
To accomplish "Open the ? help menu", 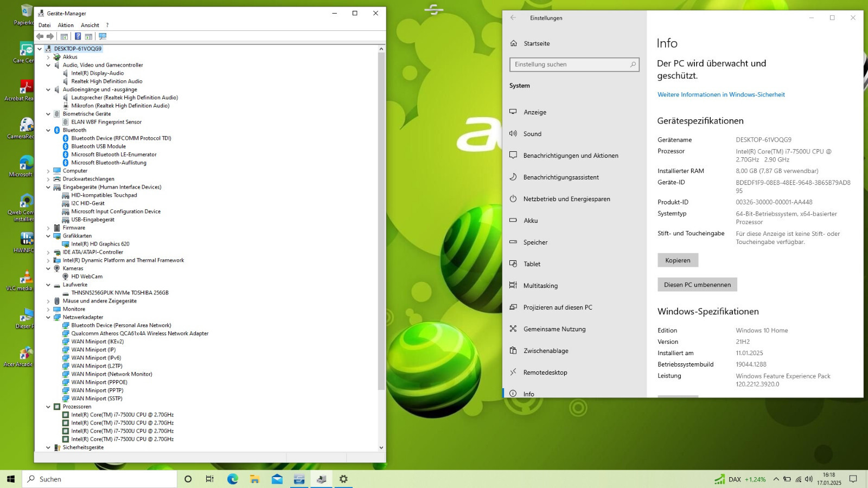I will [x=107, y=25].
